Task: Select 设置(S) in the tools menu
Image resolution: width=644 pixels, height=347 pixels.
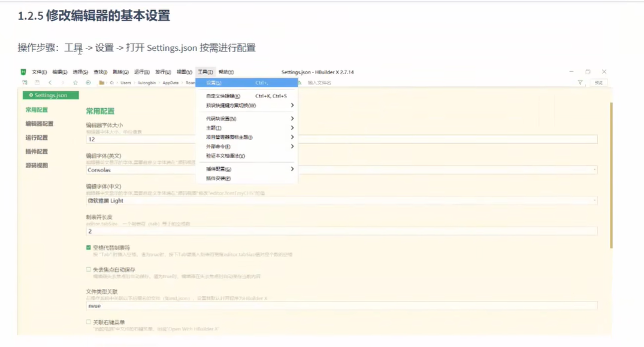Action: coord(246,83)
